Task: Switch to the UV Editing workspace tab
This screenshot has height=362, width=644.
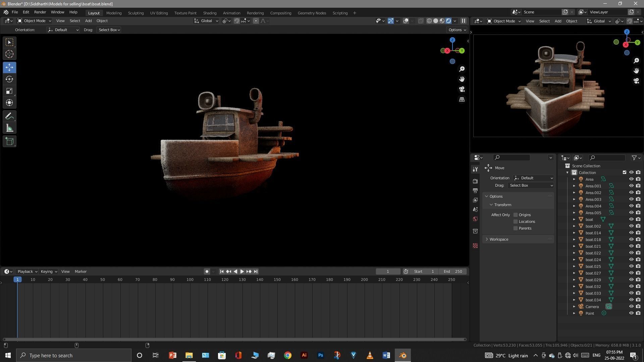Action: [159, 13]
